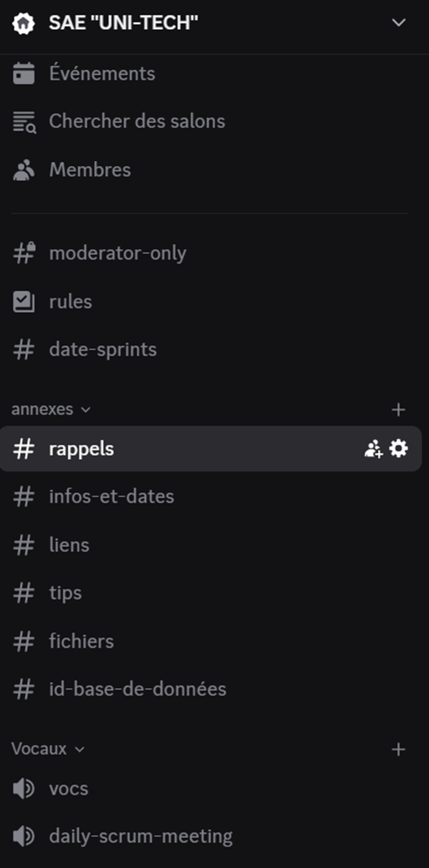Open the Événements calendar icon

coord(24,73)
